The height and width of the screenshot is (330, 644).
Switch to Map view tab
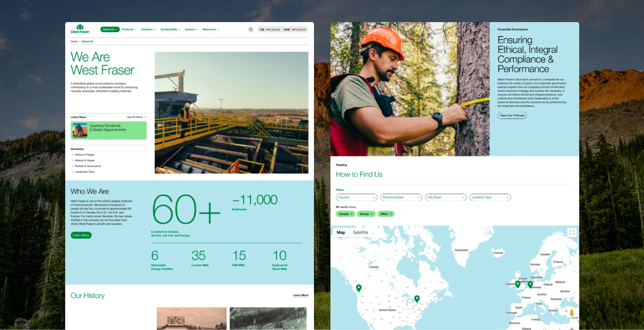pyautogui.click(x=341, y=232)
